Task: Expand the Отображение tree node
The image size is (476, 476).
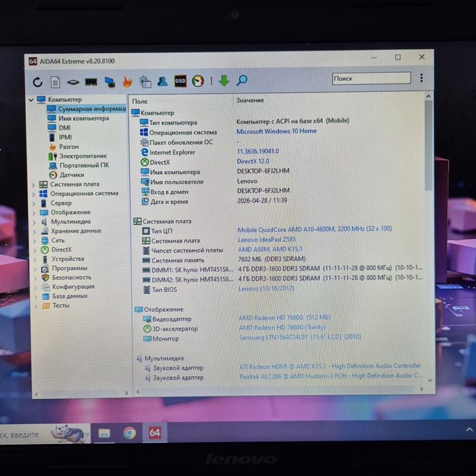Action: [x=34, y=213]
